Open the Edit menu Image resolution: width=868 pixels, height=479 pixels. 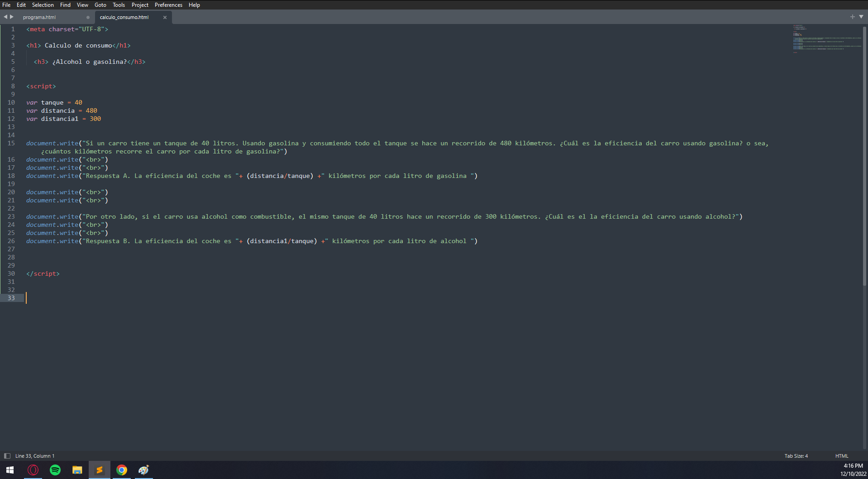click(x=21, y=5)
